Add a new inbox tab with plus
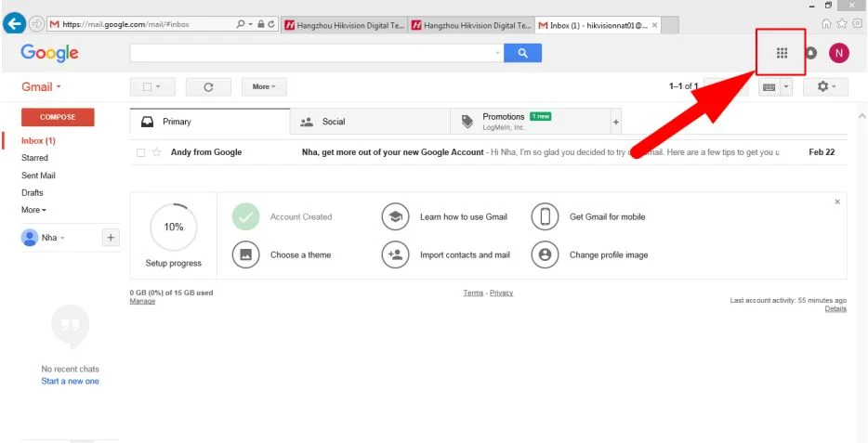Screen dimensions: 868x443 [x=615, y=123]
